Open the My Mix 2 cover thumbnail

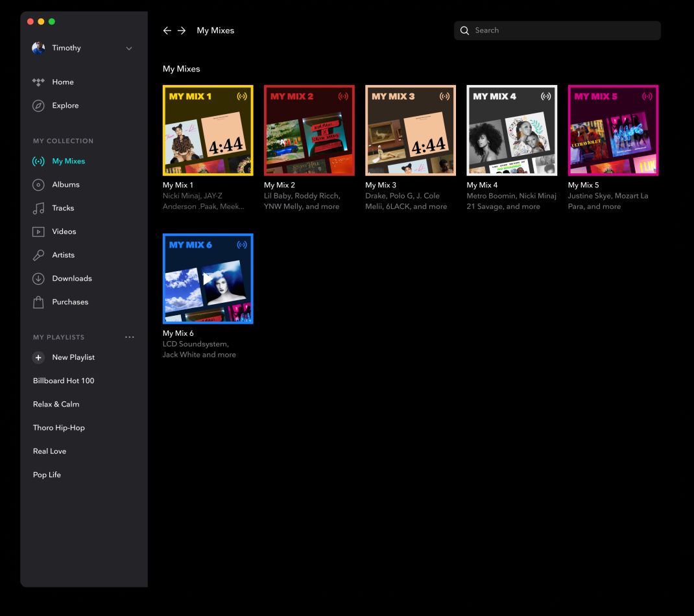309,130
